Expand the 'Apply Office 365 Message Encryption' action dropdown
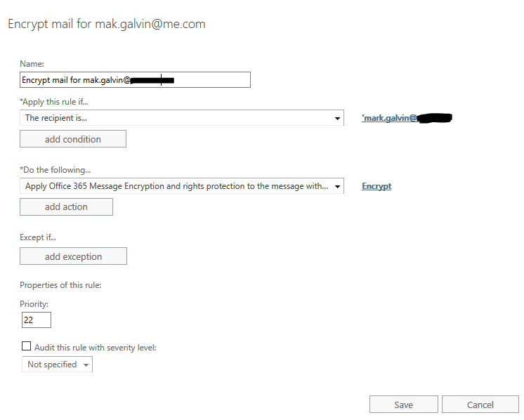This screenshot has height=420, width=524. [181, 186]
